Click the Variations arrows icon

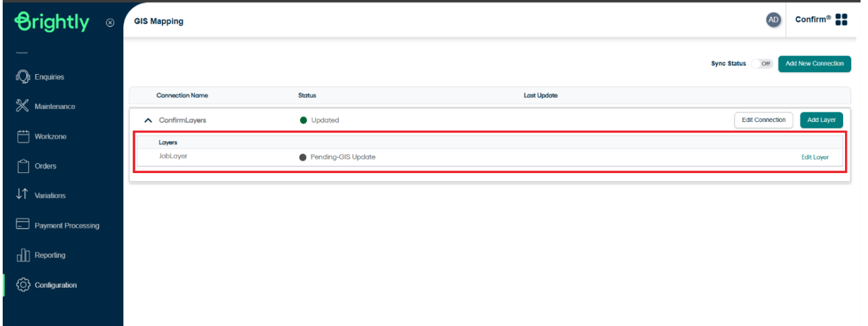pyautogui.click(x=22, y=195)
